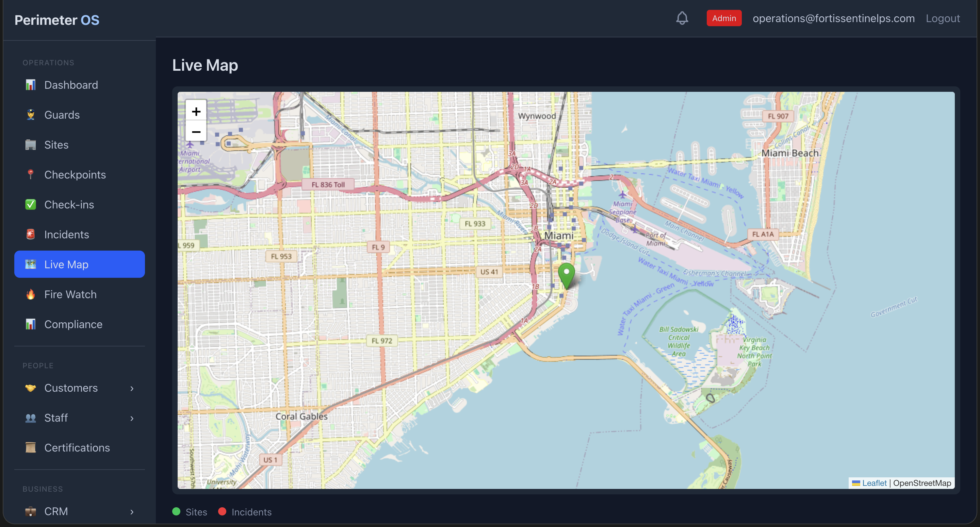The width and height of the screenshot is (980, 527).
Task: Expand the CRM submenu
Action: [x=132, y=511]
